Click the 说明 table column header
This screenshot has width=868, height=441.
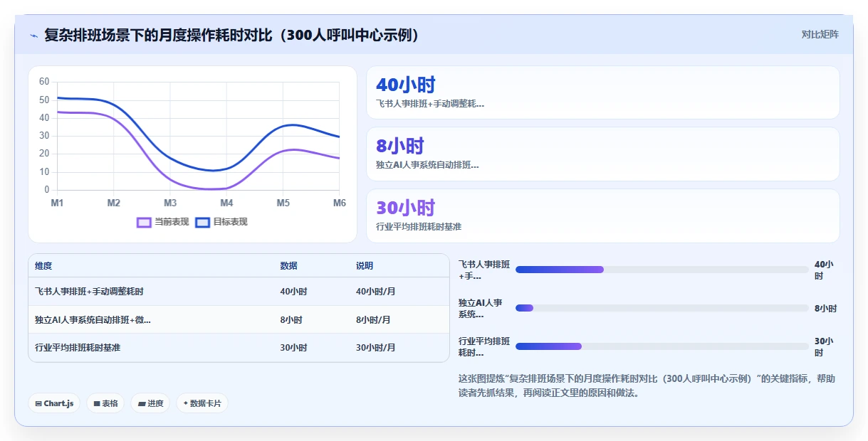pyautogui.click(x=365, y=266)
